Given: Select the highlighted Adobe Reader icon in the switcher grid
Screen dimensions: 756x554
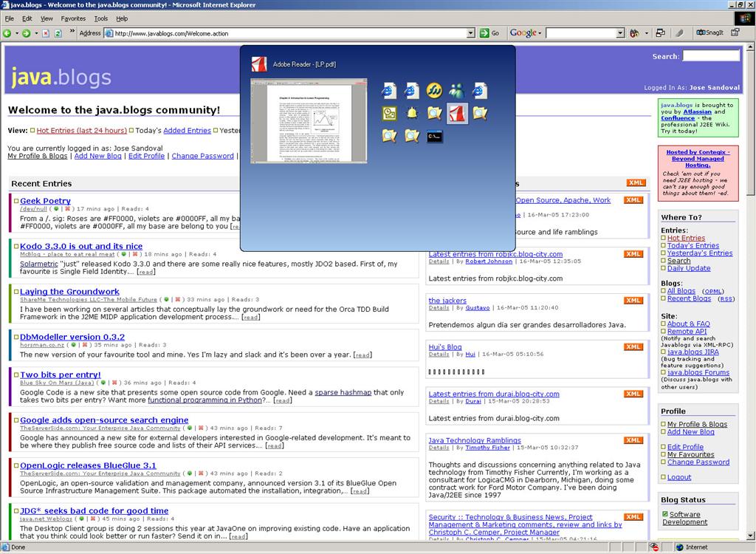Looking at the screenshot, I should [x=456, y=114].
